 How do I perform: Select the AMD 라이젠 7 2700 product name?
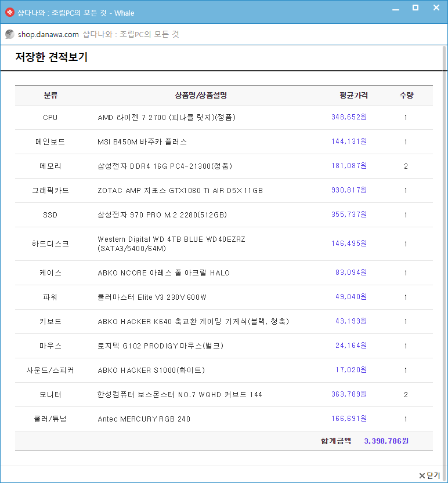click(x=167, y=117)
